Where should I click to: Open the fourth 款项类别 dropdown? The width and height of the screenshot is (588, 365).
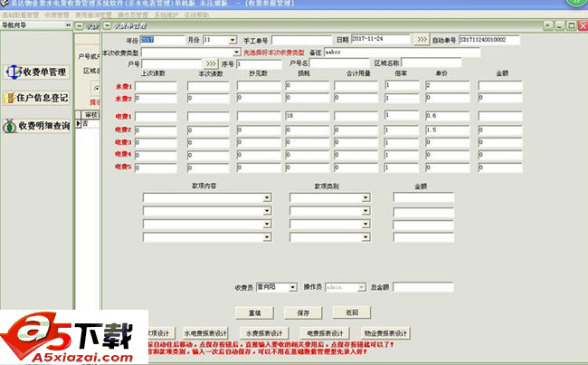tap(365, 237)
